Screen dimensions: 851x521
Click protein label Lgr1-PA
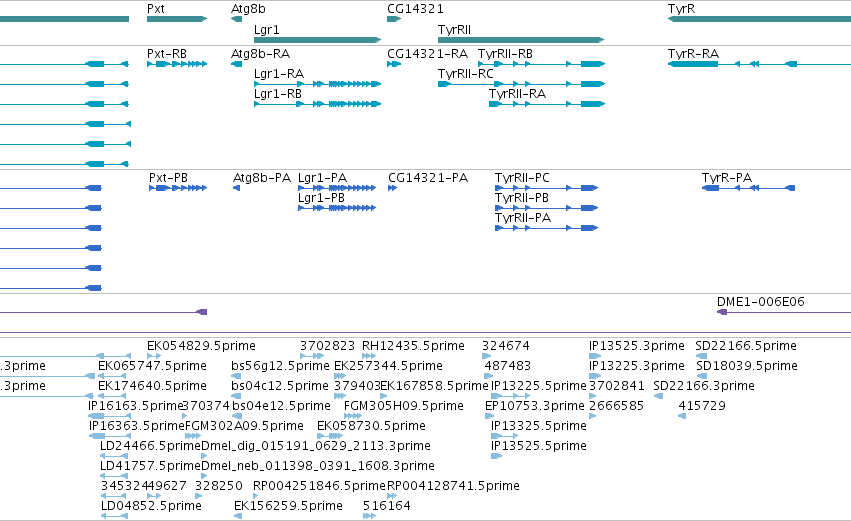[x=322, y=178]
